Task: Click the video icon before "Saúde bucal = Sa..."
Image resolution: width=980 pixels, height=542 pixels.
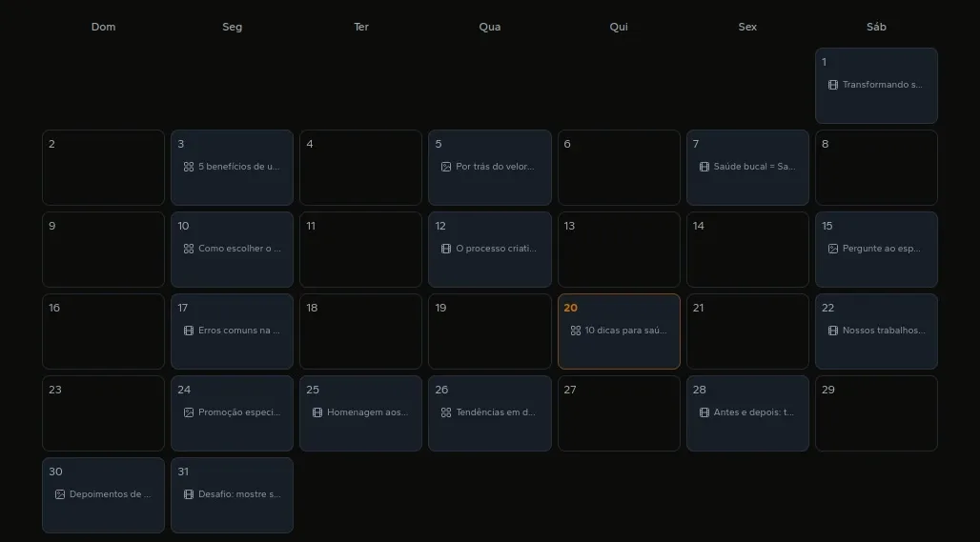Action: tap(704, 167)
